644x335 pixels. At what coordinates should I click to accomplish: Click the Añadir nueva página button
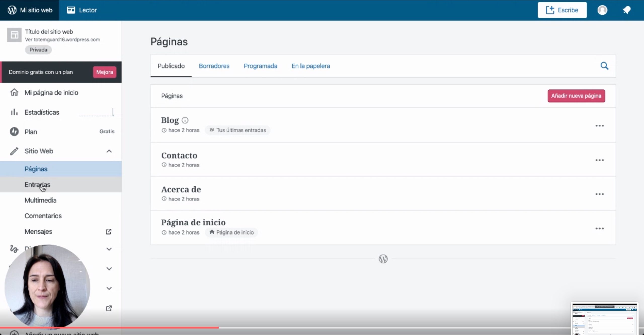[576, 96]
